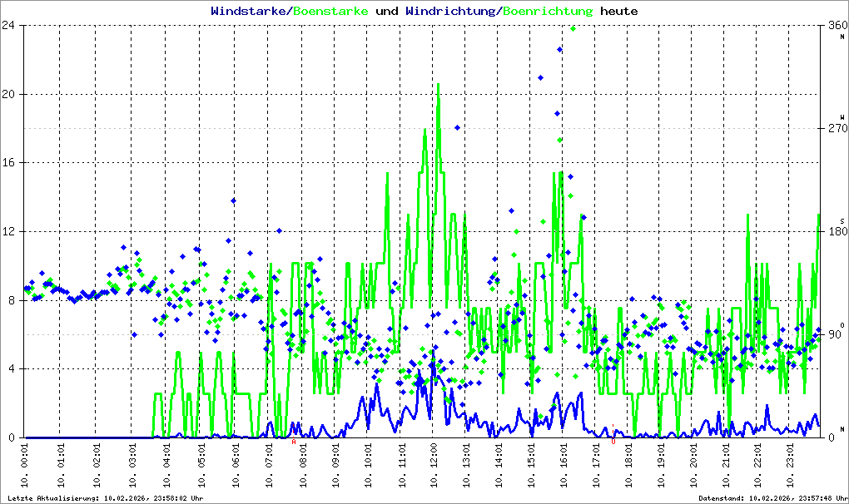The width and height of the screenshot is (849, 504).
Task: Click the 'Letzte Aktualisierung' timestamp text
Action: 105,498
